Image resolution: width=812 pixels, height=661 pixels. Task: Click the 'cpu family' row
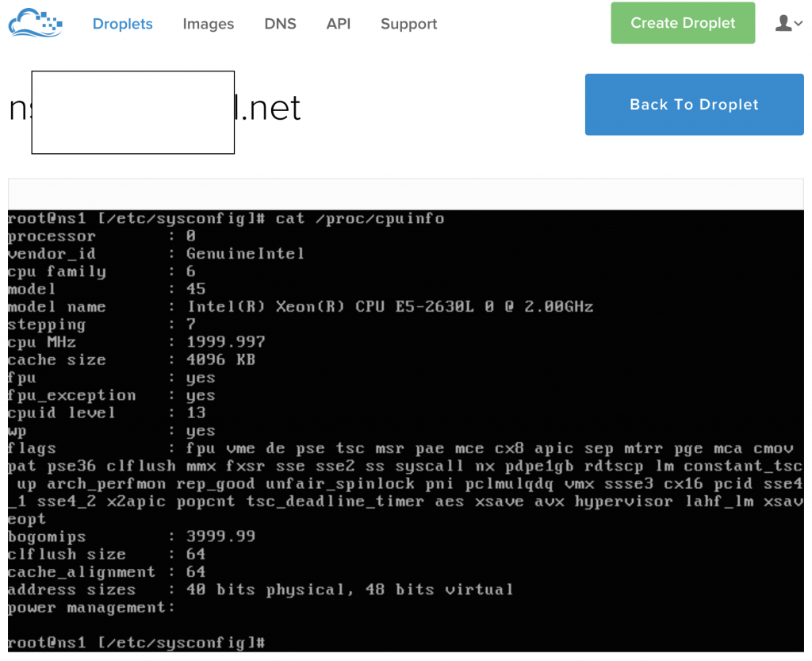102,271
